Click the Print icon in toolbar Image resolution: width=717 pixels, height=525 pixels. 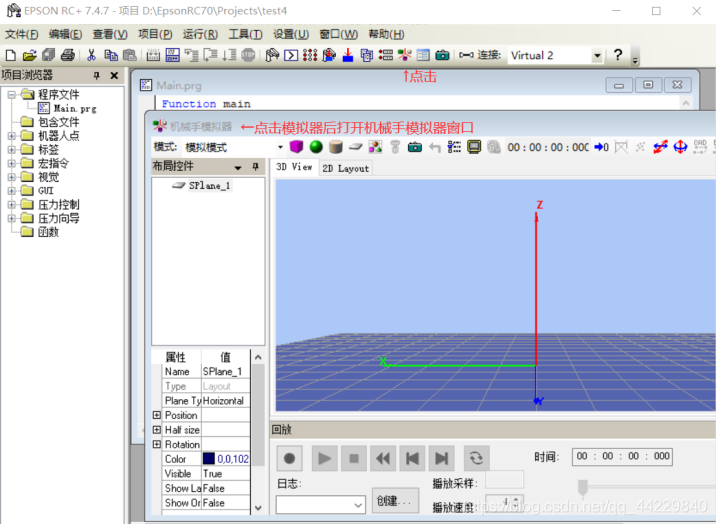click(x=68, y=55)
